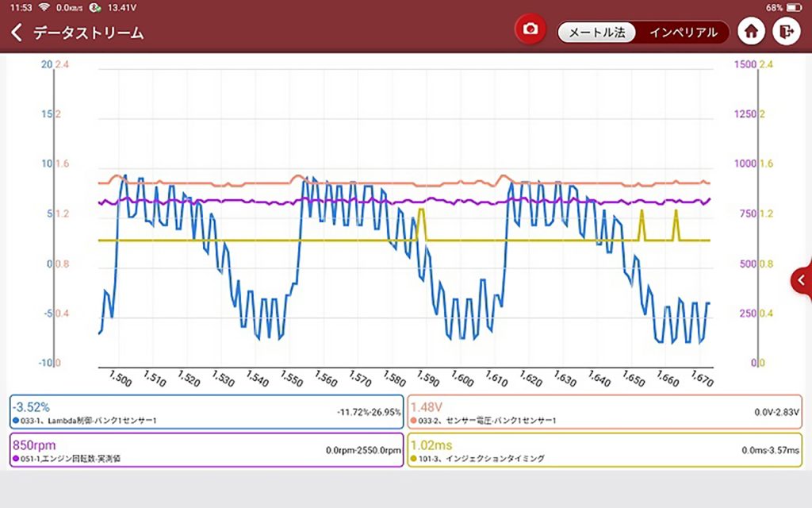Tap the Wi-Fi icon in status bar
812x508 pixels.
click(44, 7)
